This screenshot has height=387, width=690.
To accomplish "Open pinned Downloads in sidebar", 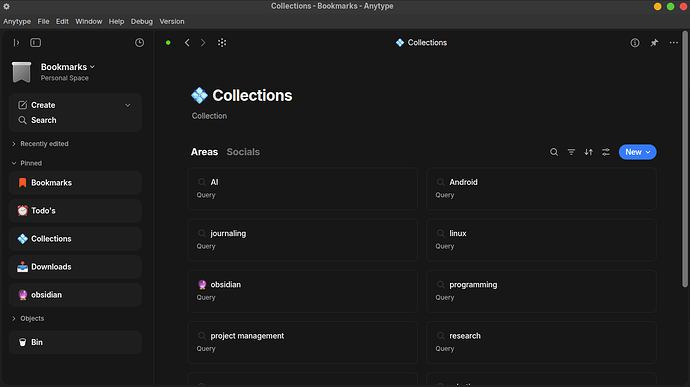I will pyautogui.click(x=75, y=267).
